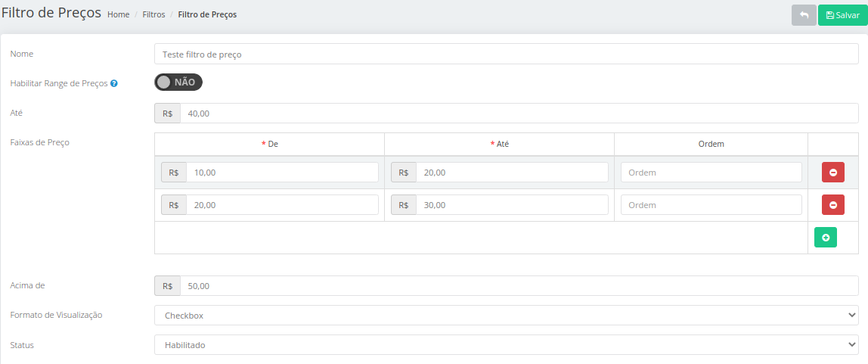Click the second row Ordem input

point(711,204)
